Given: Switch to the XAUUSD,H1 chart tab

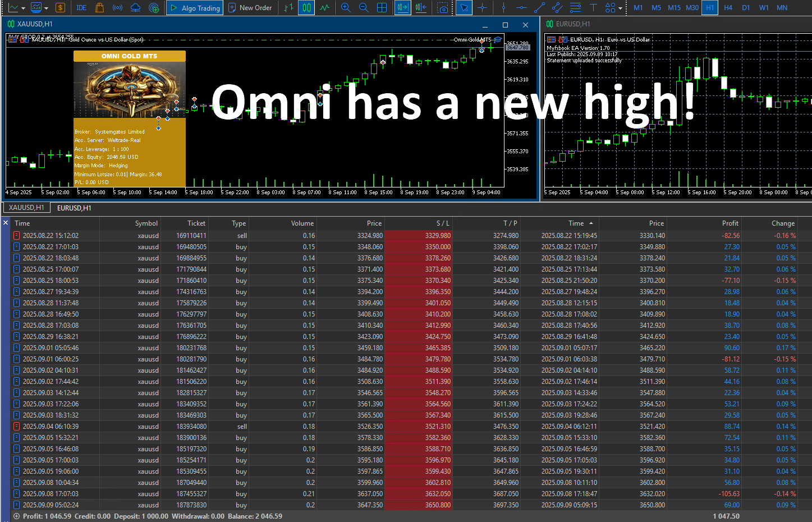Looking at the screenshot, I should pyautogui.click(x=26, y=208).
